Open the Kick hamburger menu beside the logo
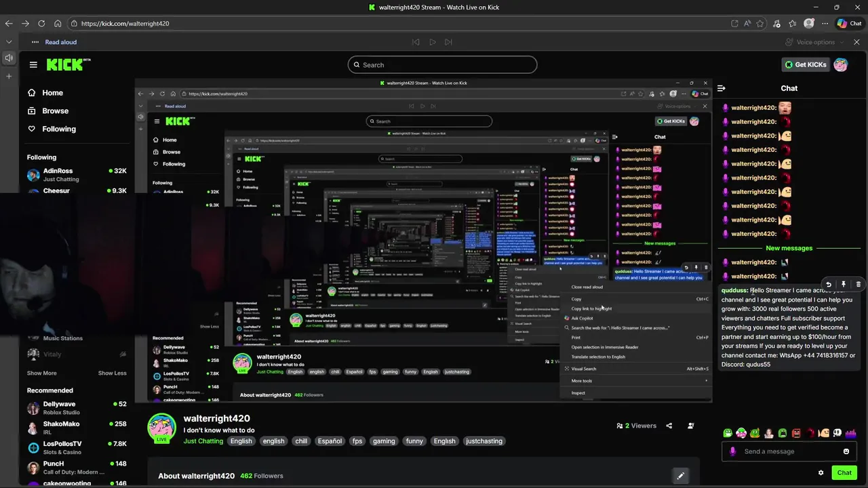The height and width of the screenshot is (488, 868). pos(33,64)
